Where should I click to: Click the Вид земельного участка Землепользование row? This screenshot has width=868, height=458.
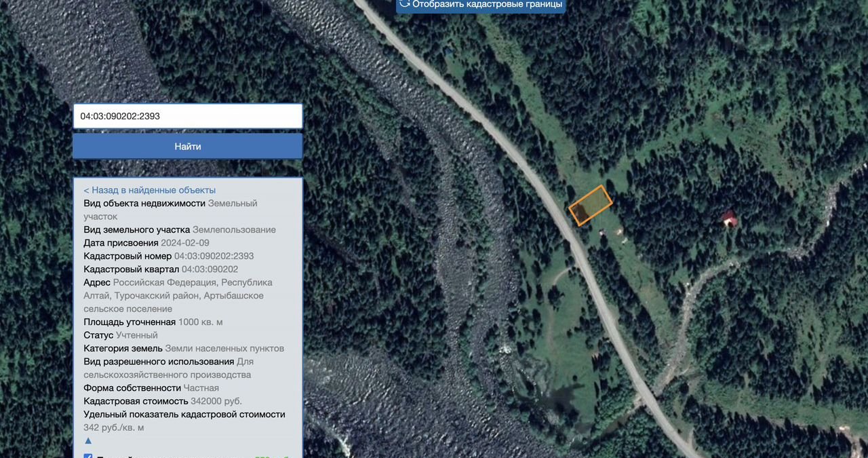tap(180, 229)
